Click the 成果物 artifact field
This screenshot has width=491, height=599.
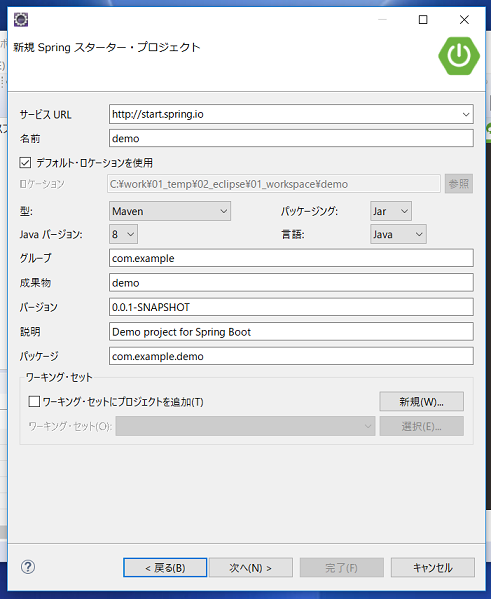tap(291, 283)
